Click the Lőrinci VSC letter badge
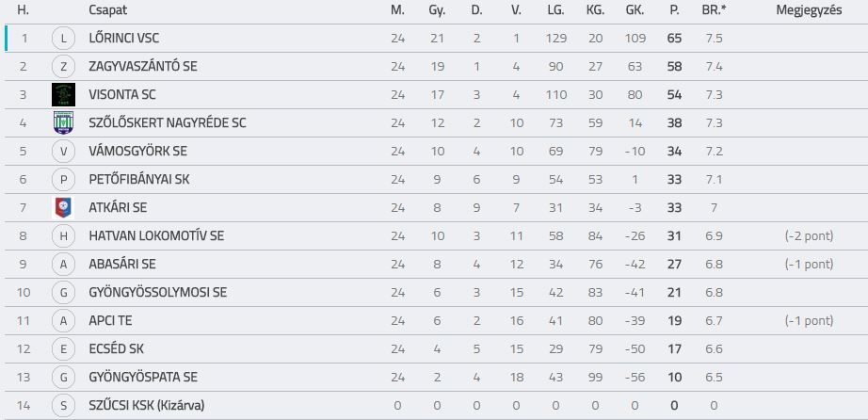This screenshot has height=420, width=868. (63, 39)
